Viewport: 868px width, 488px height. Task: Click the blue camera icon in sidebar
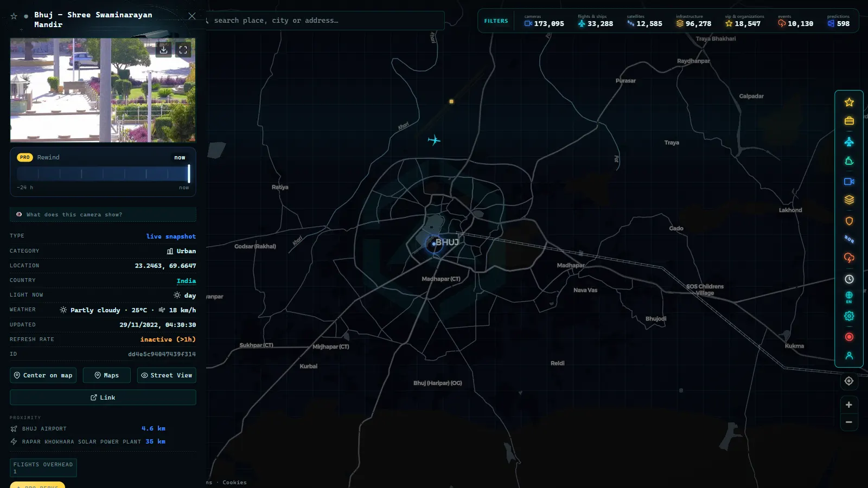(x=849, y=182)
